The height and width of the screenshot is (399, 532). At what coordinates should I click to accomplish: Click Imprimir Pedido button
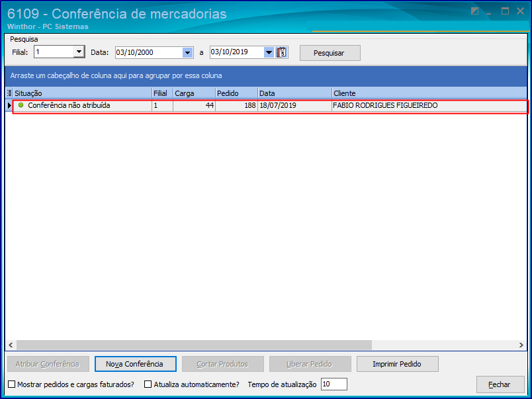(397, 364)
